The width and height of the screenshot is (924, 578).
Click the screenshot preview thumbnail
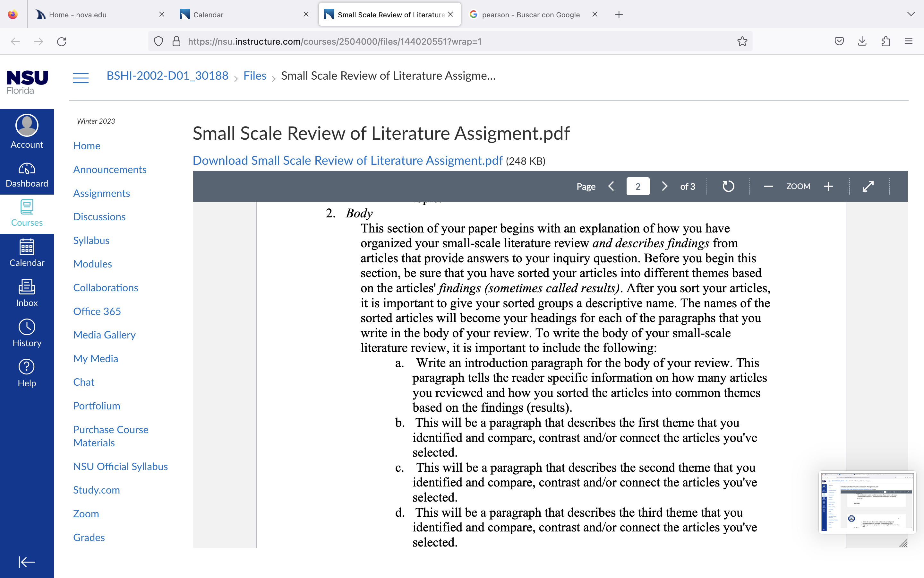coord(867,502)
